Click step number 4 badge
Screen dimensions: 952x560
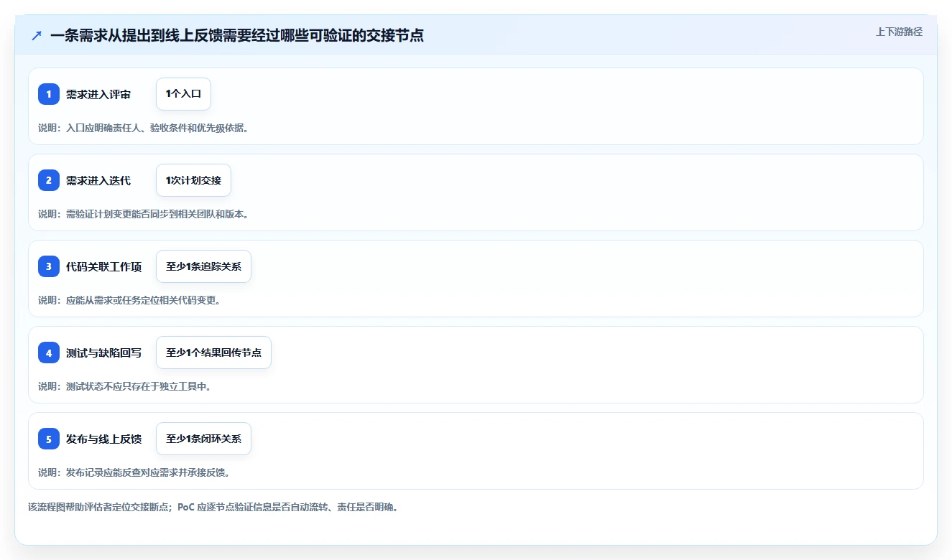coord(49,353)
